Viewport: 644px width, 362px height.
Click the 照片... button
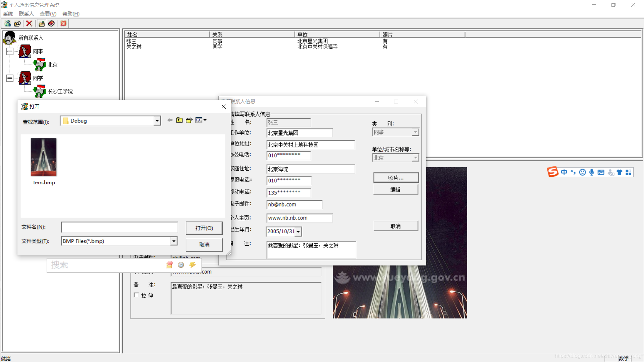pyautogui.click(x=396, y=178)
